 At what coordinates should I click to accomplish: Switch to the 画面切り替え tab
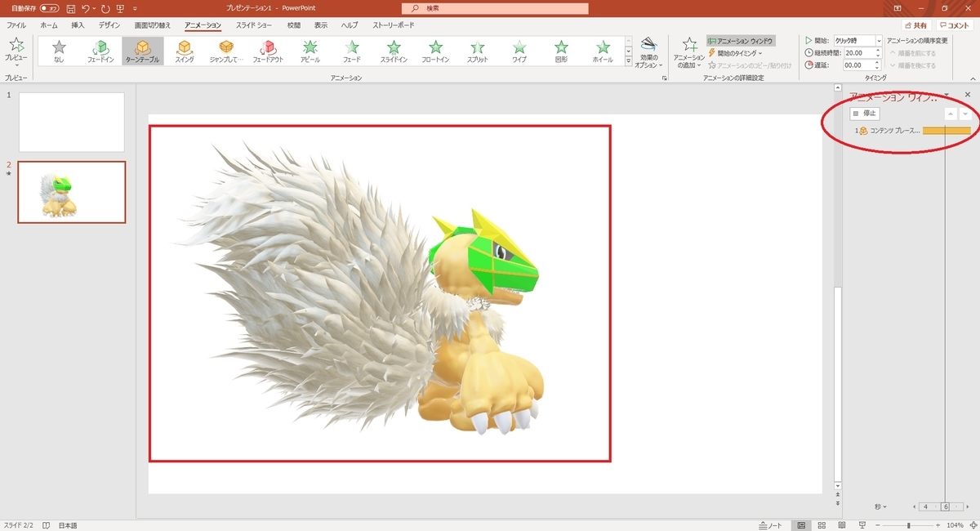(153, 25)
